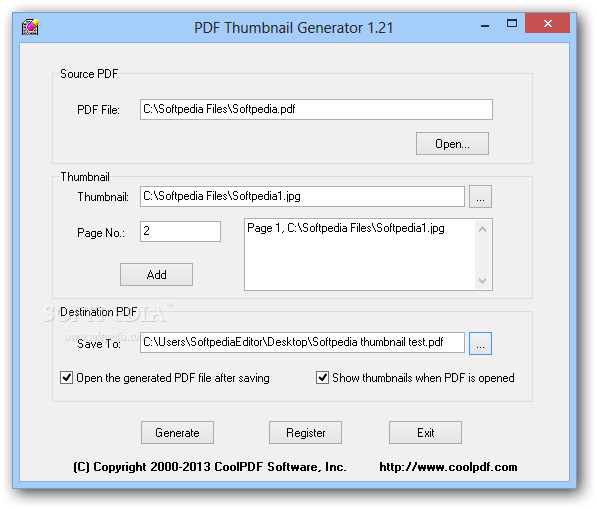Click the thumbnail list scroll up arrow

pyautogui.click(x=482, y=229)
